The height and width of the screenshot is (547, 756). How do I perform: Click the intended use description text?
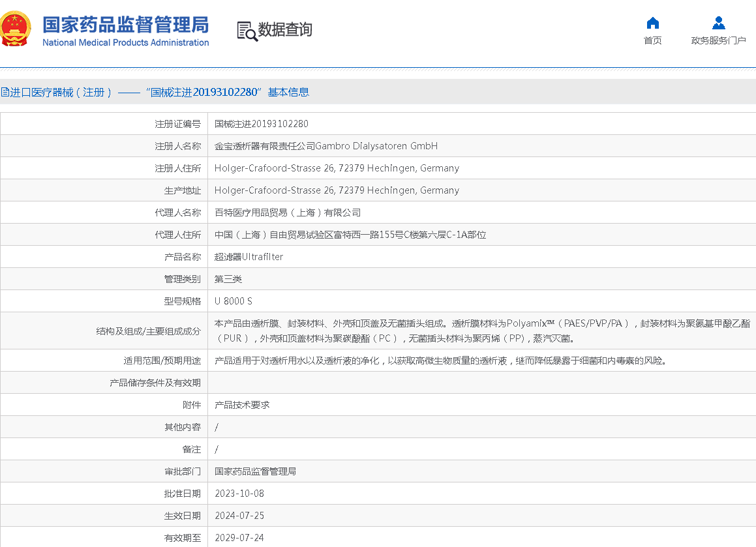tap(440, 361)
